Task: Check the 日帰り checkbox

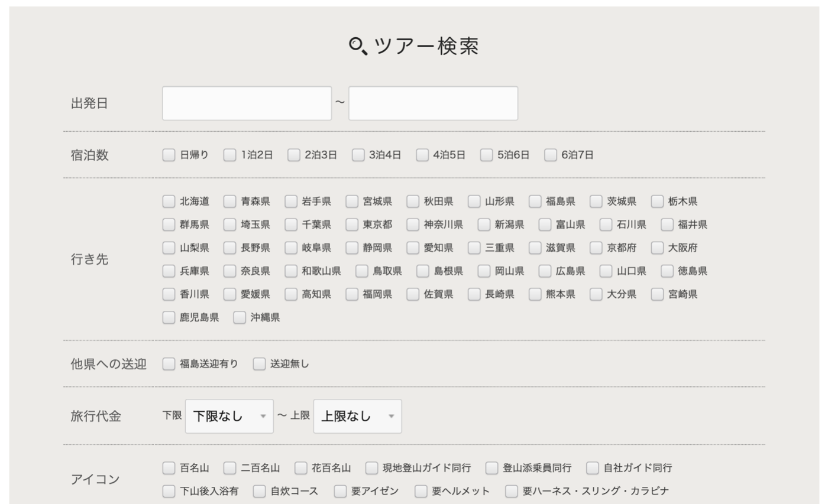Action: 169,155
